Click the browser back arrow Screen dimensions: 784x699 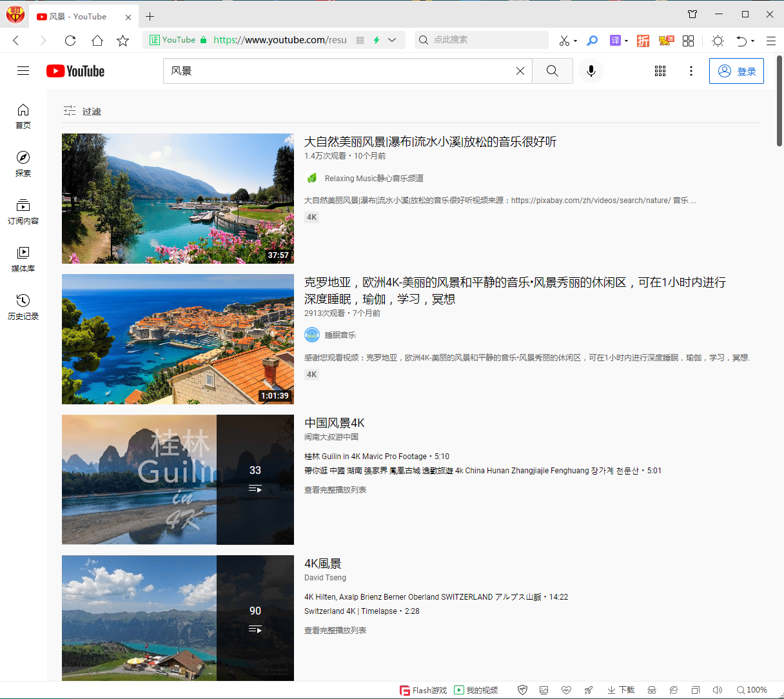[16, 41]
